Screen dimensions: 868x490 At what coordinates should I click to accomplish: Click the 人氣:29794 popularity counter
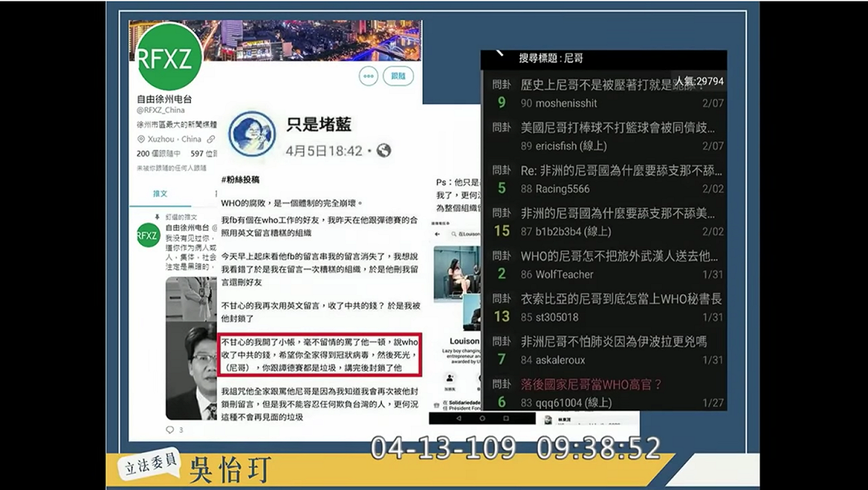tap(698, 81)
